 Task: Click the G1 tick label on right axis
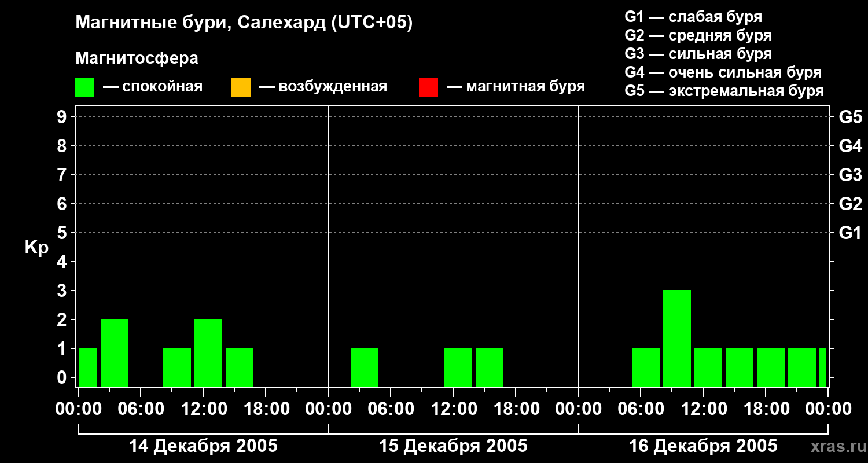850,233
